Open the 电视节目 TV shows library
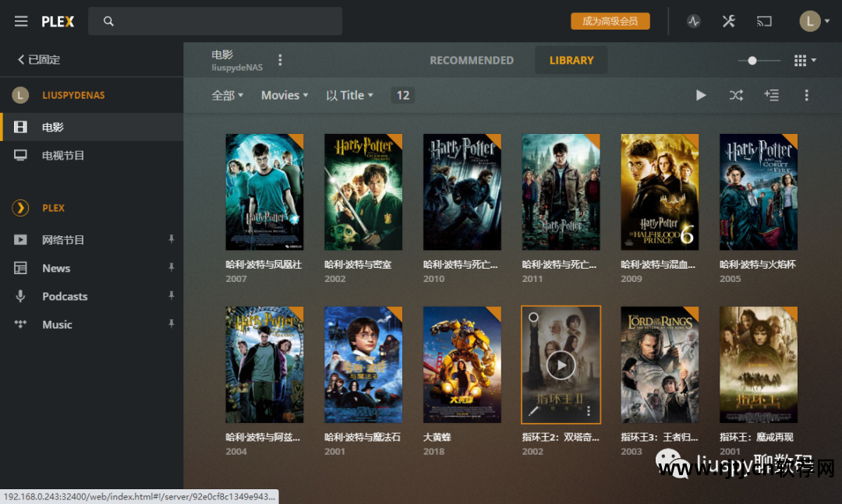842x504 pixels. 91,156
